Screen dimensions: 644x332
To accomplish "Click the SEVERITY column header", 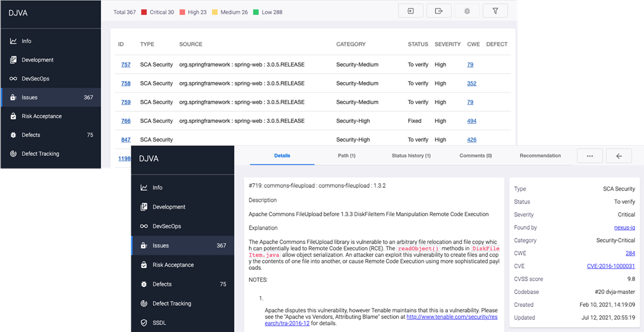I will pyautogui.click(x=447, y=44).
